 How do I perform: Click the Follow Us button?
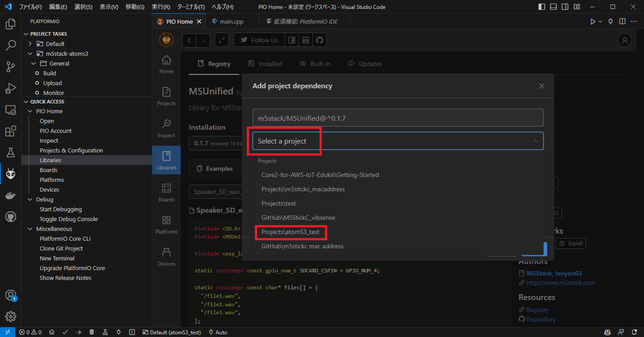click(x=259, y=40)
